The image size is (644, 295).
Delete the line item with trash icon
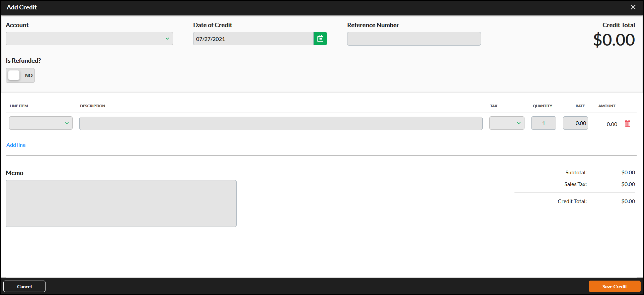628,123
